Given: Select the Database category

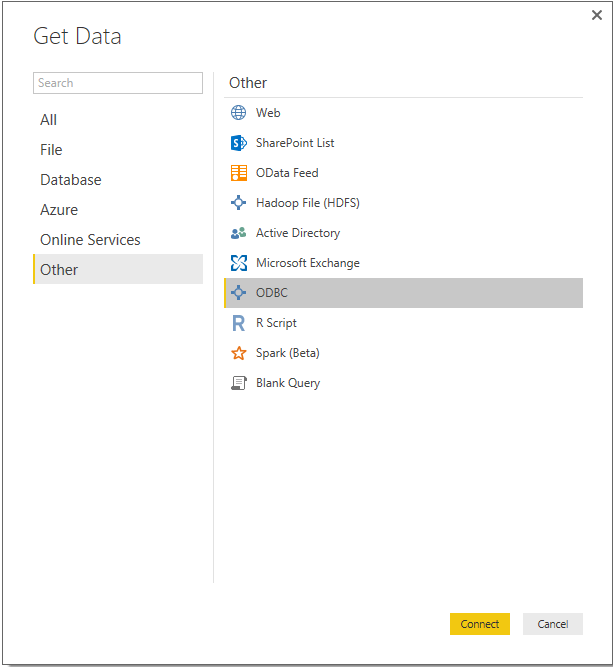Looking at the screenshot, I should click(x=71, y=180).
